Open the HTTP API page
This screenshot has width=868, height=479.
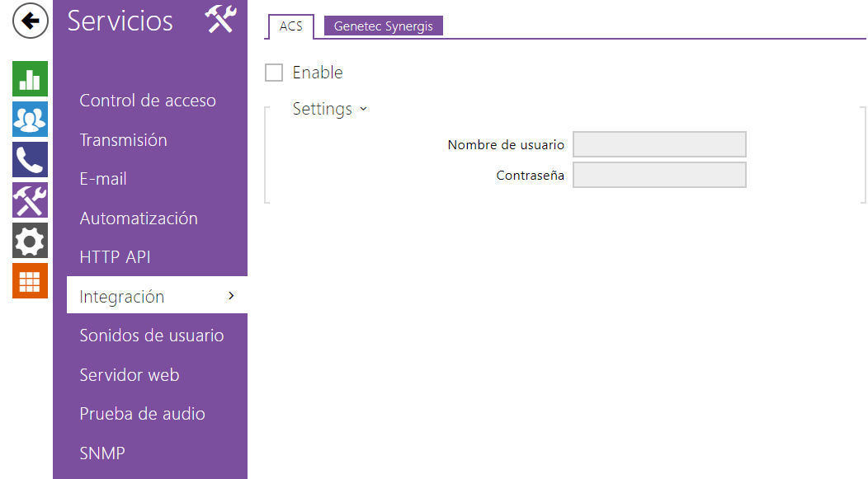(x=115, y=257)
